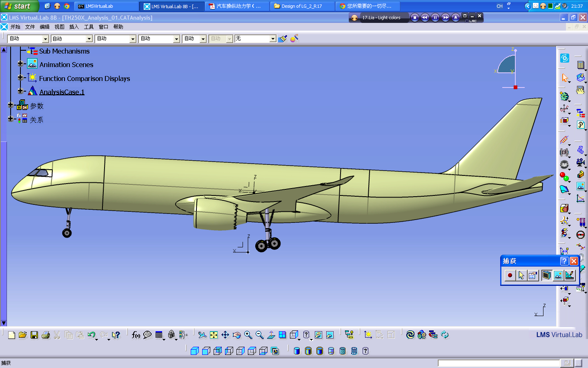Screen dimensions: 588x368
Task: Zoom out with the magnifier minus
Action: 259,335
